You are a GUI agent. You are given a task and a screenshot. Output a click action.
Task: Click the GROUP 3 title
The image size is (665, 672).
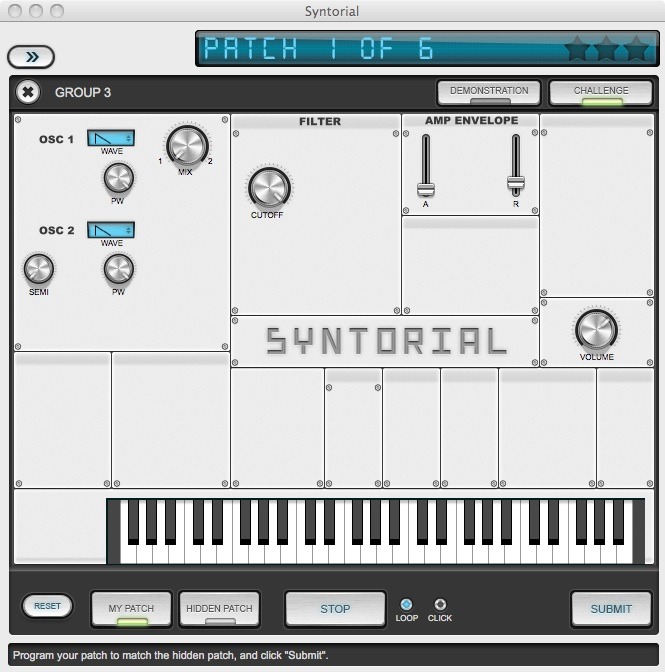click(83, 93)
